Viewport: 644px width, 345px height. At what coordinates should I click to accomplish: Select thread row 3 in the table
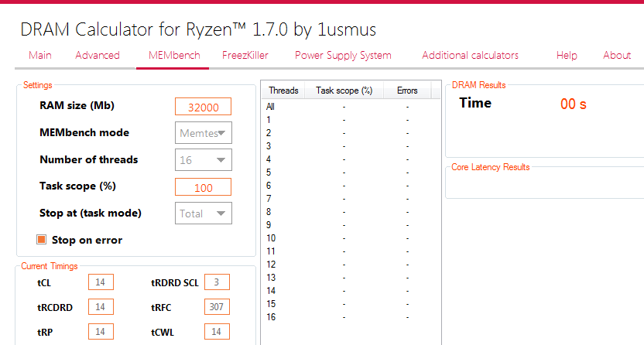(x=351, y=146)
